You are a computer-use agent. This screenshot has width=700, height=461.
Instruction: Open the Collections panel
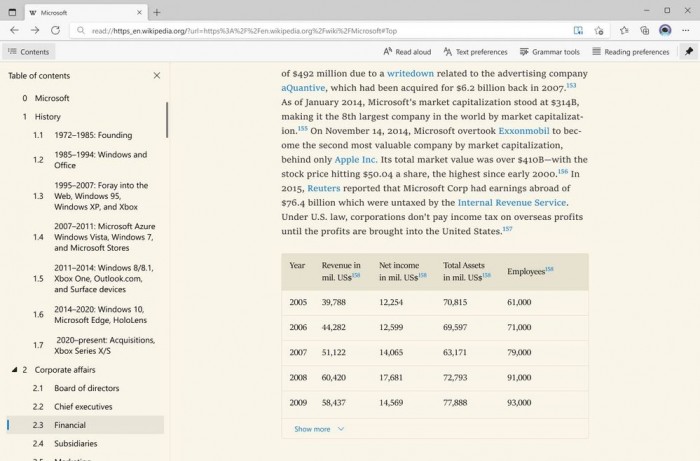pos(645,30)
